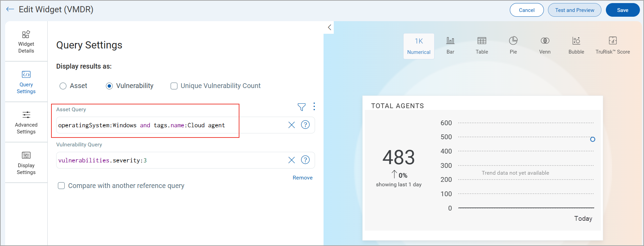Clear the Vulnerability Query field
This screenshot has height=246, width=644.
point(292,160)
